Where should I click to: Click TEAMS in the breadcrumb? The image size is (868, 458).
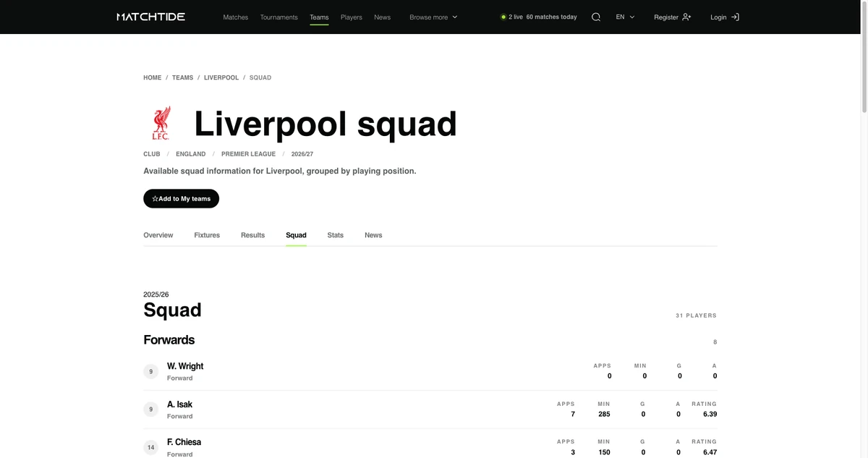pyautogui.click(x=182, y=77)
